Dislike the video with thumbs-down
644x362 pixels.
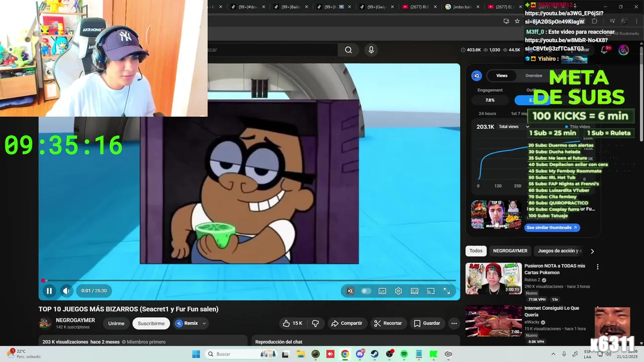[315, 323]
